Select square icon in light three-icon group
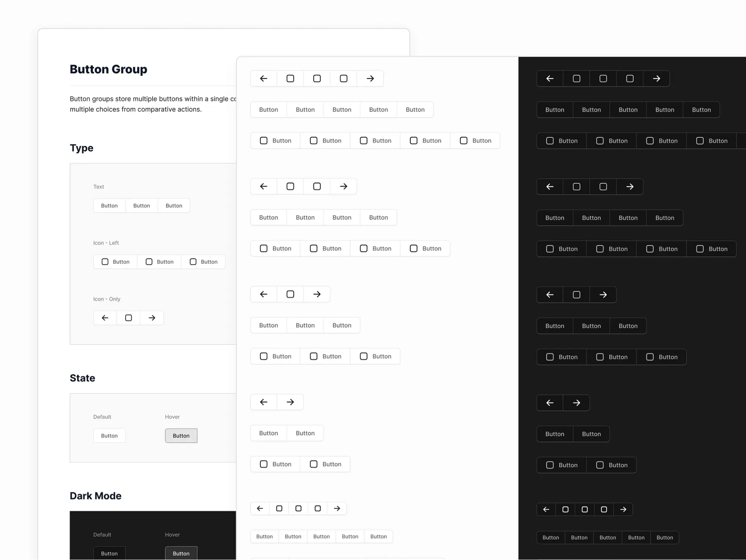 point(290,294)
